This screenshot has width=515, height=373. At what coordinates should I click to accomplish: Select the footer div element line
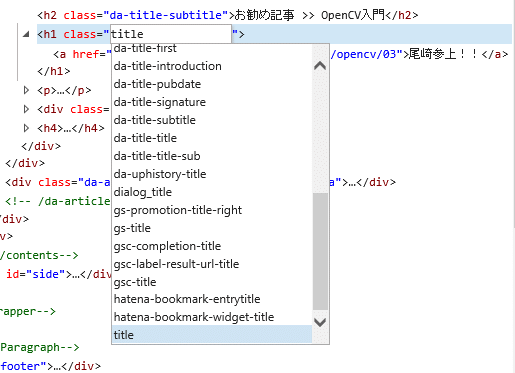pos(50,366)
